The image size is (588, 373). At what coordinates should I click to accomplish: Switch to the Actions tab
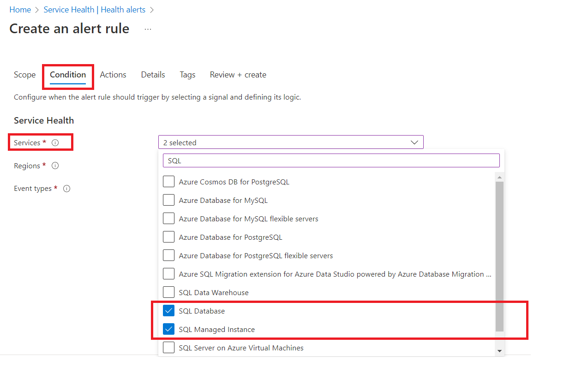pyautogui.click(x=113, y=74)
